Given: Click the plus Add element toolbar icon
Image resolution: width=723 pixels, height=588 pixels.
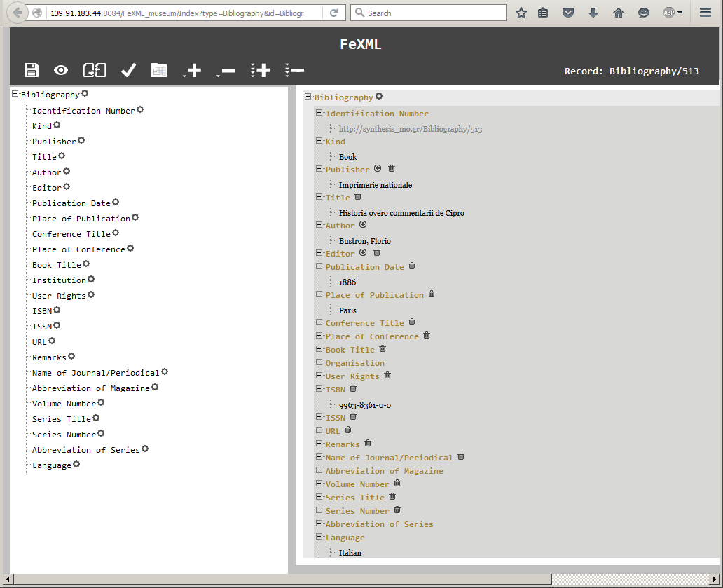Looking at the screenshot, I should 192,71.
